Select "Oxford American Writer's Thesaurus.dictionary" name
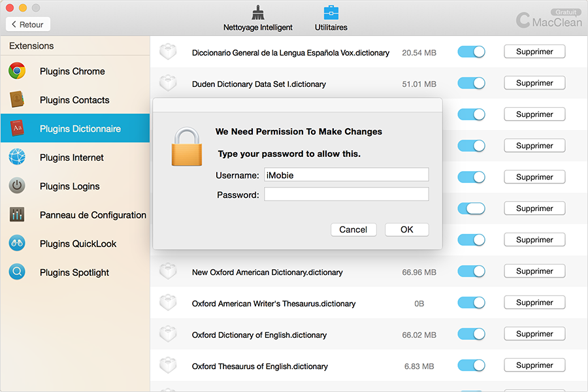Screen dimensions: 588x392 click(274, 303)
